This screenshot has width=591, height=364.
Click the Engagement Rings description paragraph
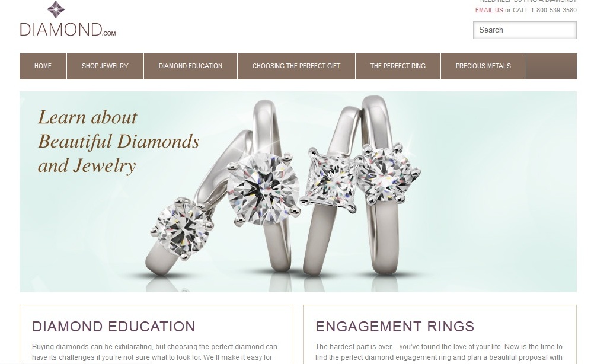[439, 352]
